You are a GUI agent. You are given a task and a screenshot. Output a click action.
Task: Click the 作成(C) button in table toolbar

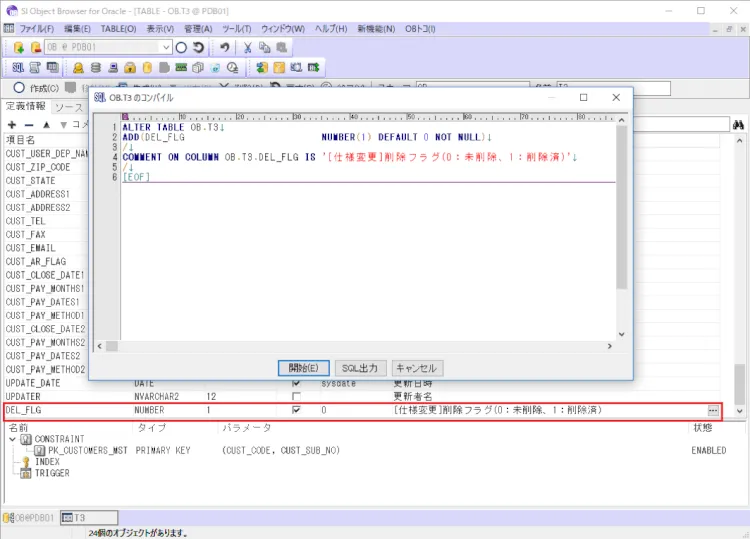tap(37, 88)
